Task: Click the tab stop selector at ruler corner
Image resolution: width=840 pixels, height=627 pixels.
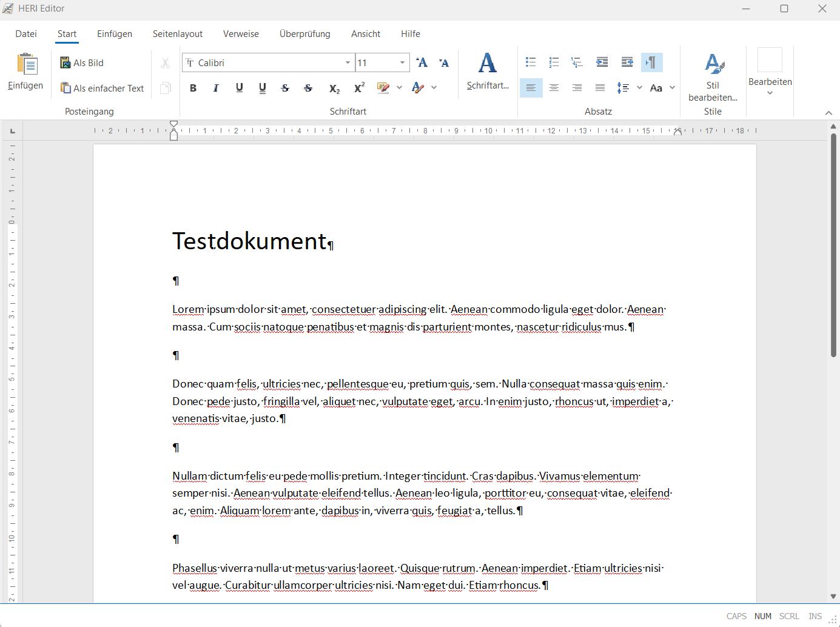Action: (x=13, y=130)
